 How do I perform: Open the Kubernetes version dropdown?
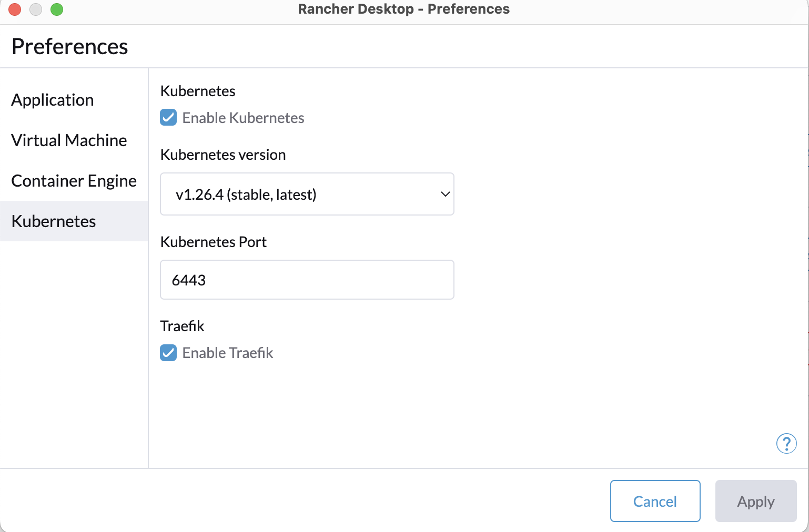click(307, 194)
